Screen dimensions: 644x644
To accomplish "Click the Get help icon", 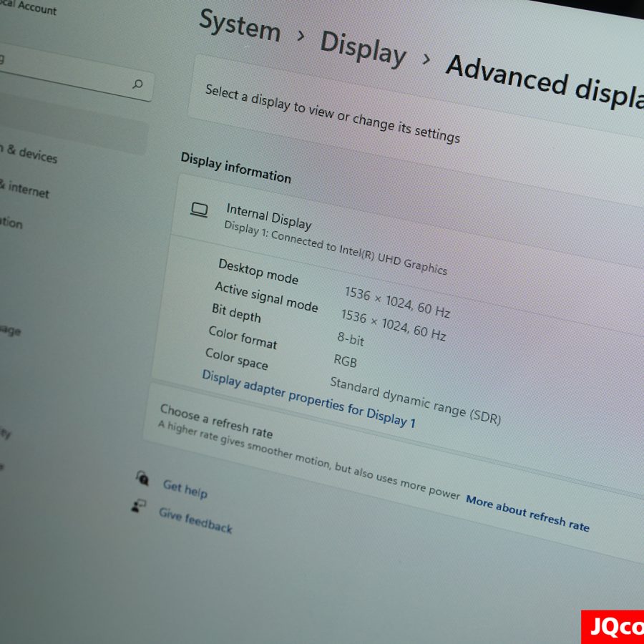I will click(142, 478).
